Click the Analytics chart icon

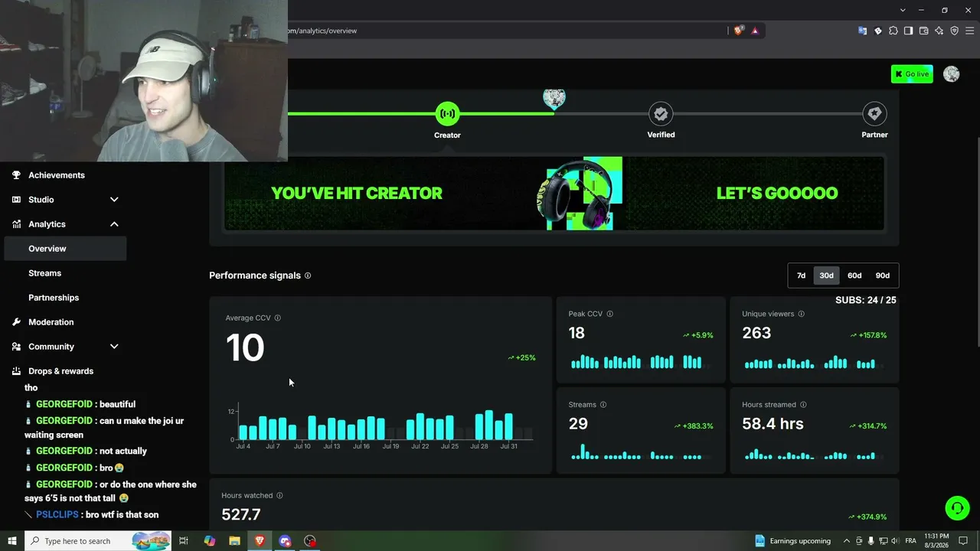16,224
